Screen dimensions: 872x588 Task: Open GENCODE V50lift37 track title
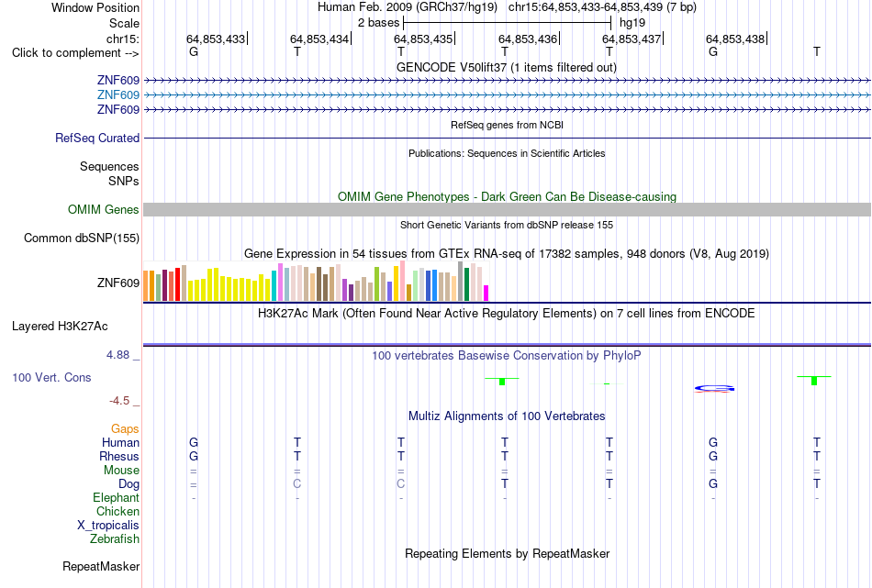507,67
